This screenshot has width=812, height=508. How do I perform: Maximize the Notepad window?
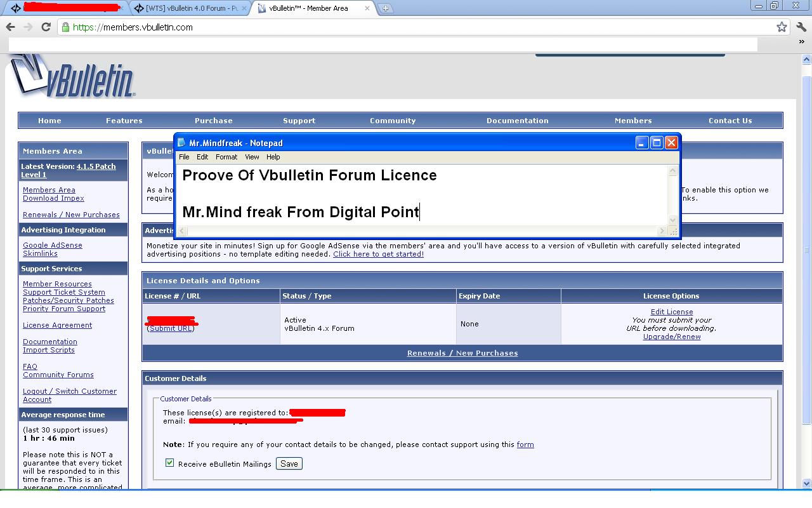(657, 143)
